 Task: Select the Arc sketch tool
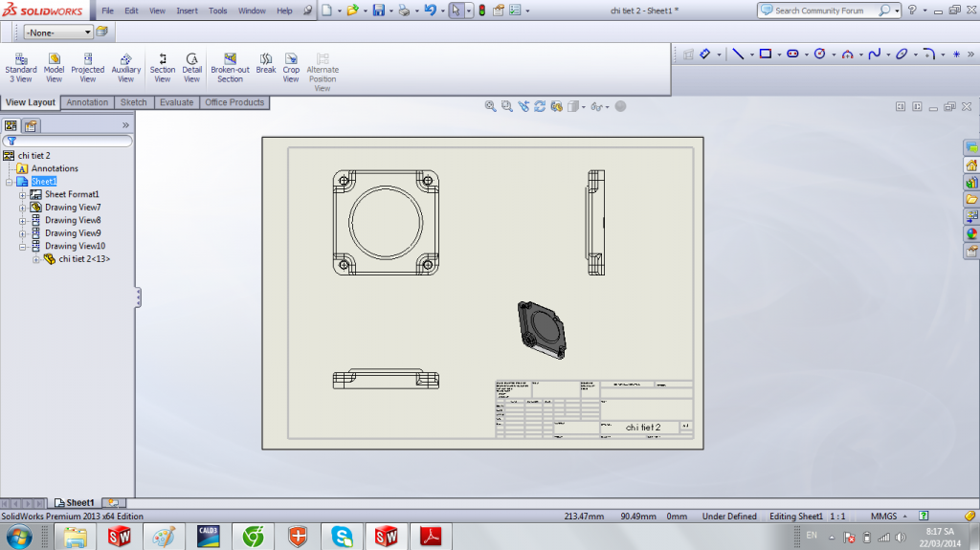pos(848,54)
